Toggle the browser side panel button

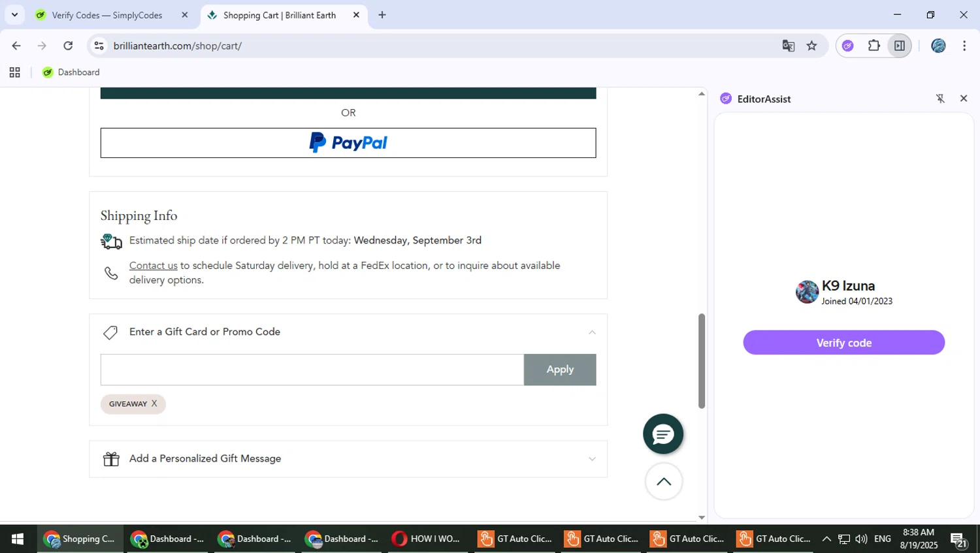pos(900,46)
